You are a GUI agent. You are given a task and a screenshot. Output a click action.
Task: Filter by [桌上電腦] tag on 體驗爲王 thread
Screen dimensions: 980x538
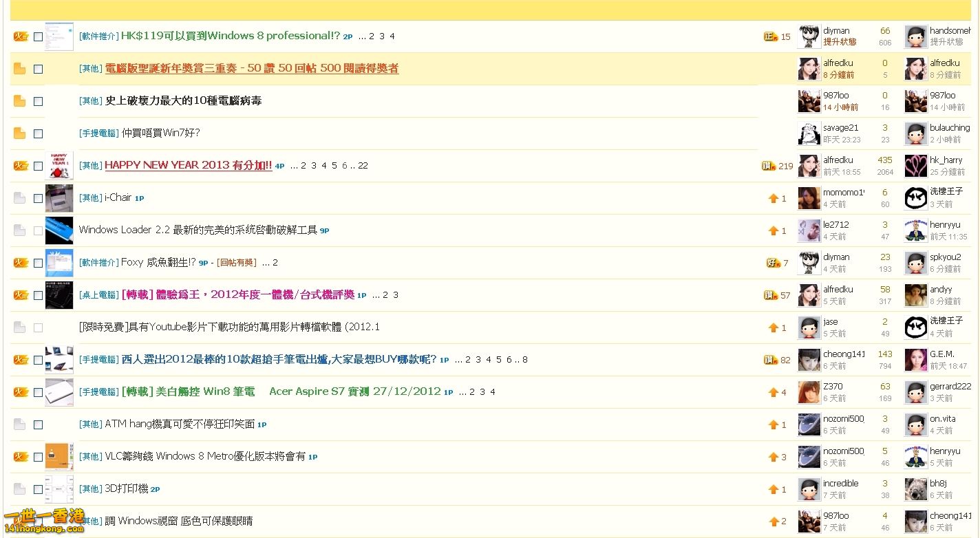click(99, 295)
